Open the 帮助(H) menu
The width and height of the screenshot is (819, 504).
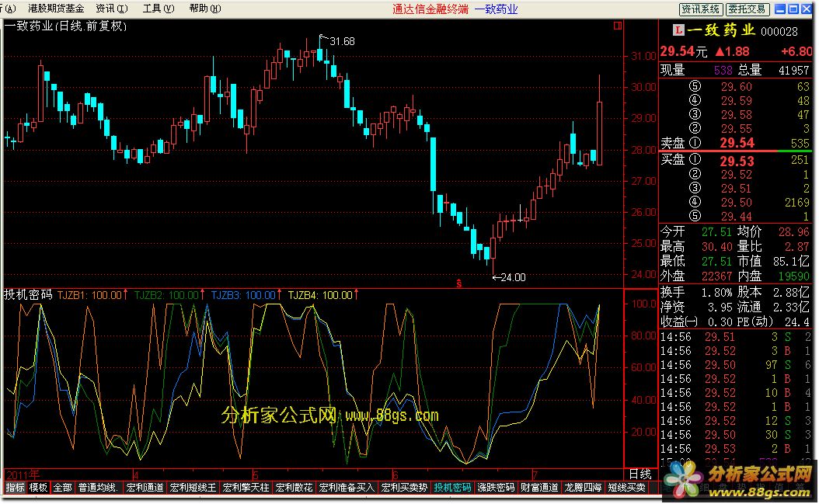(205, 9)
